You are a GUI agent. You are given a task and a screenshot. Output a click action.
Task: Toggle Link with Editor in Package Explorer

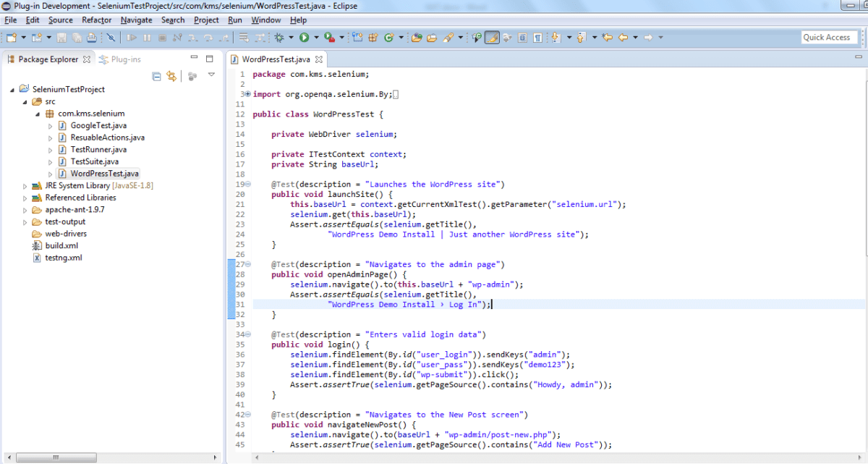coord(171,76)
